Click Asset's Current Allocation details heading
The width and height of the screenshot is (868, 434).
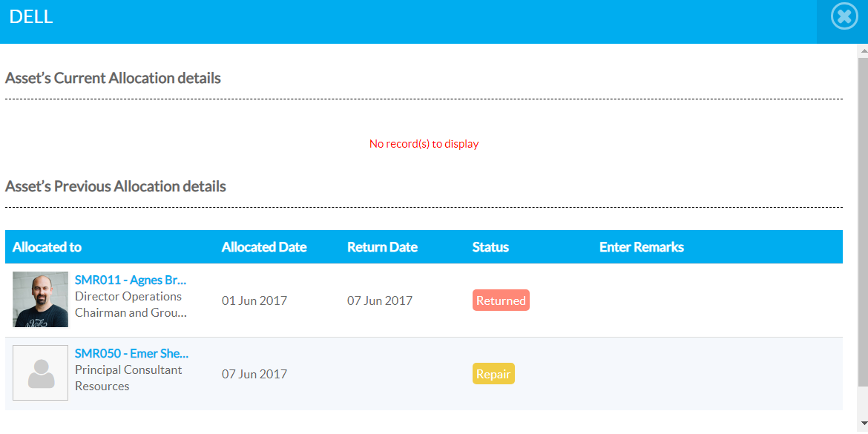click(113, 78)
